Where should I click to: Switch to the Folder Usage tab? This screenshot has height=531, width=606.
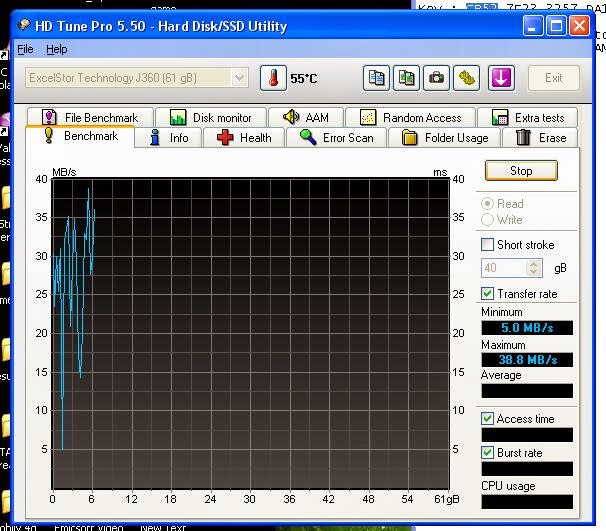pyautogui.click(x=445, y=138)
